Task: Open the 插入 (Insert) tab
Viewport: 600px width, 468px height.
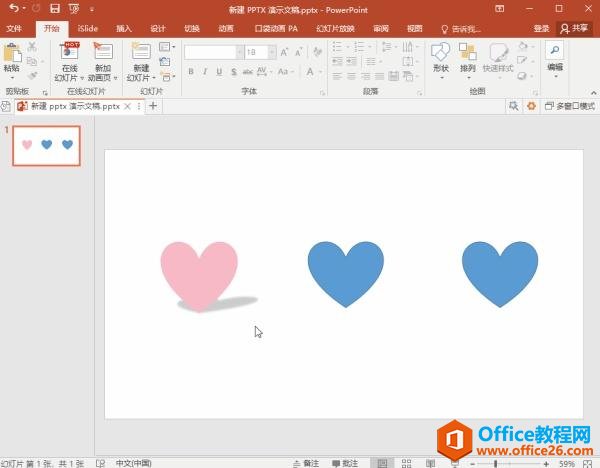Action: point(124,29)
